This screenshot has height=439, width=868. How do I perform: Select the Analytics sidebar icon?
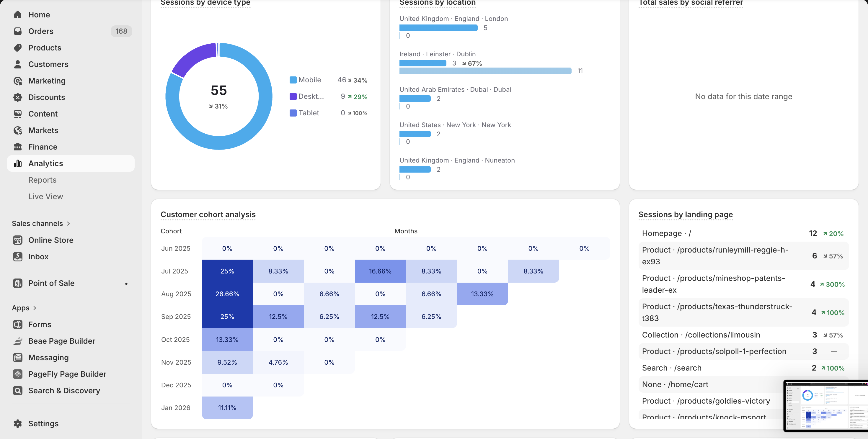click(x=18, y=163)
